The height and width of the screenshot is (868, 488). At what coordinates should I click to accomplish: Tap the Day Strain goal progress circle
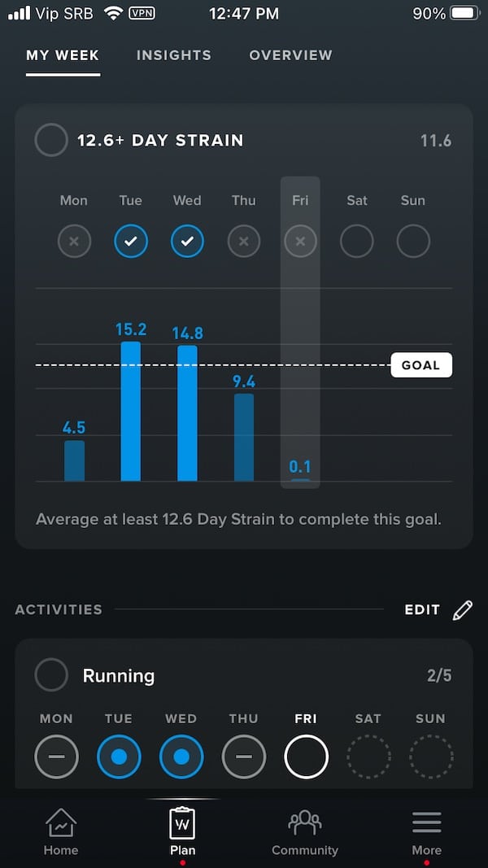(x=50, y=140)
